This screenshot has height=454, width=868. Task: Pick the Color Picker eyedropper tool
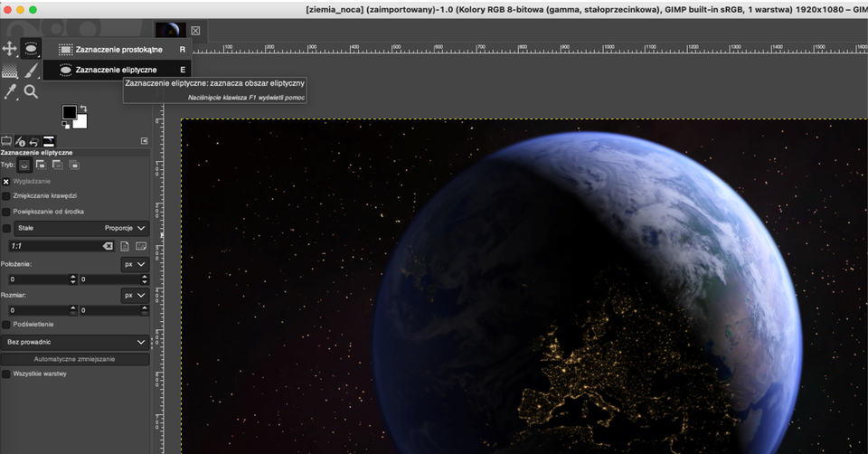coord(10,91)
